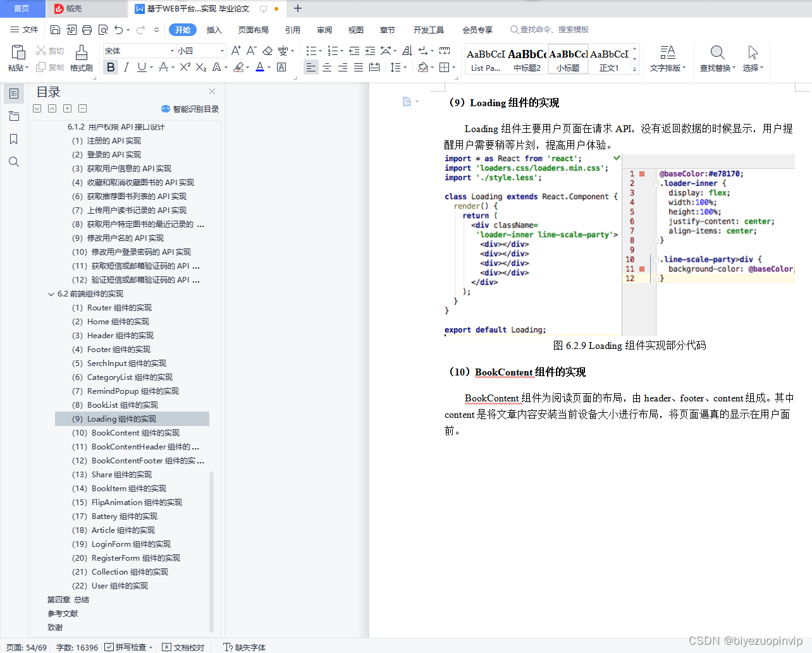The image size is (812, 653).
Task: Collapse the 6.2 前端组件的实现 outline section
Action: (52, 293)
